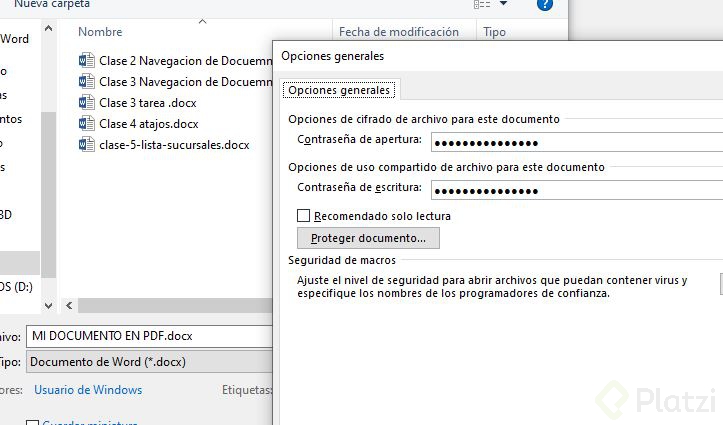Image resolution: width=723 pixels, height=425 pixels.
Task: Click the Word icon beside clase-5-lista-sucursales.docx
Action: coord(87,145)
